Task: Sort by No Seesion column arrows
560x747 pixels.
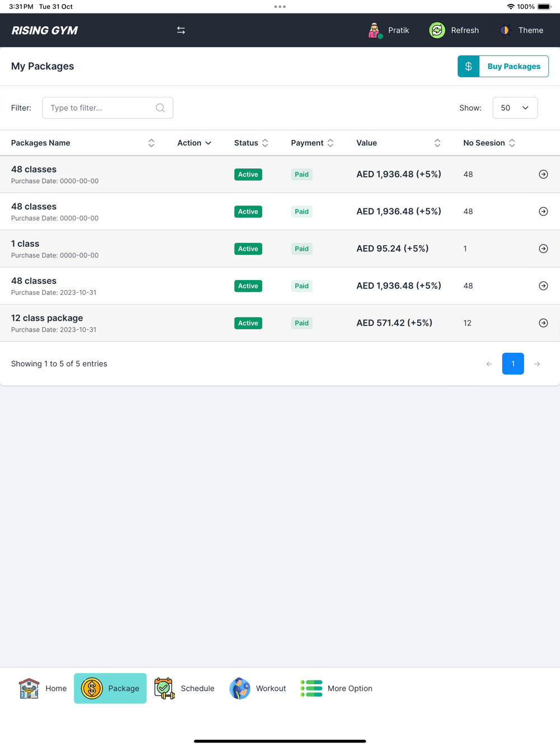Action: (x=512, y=143)
